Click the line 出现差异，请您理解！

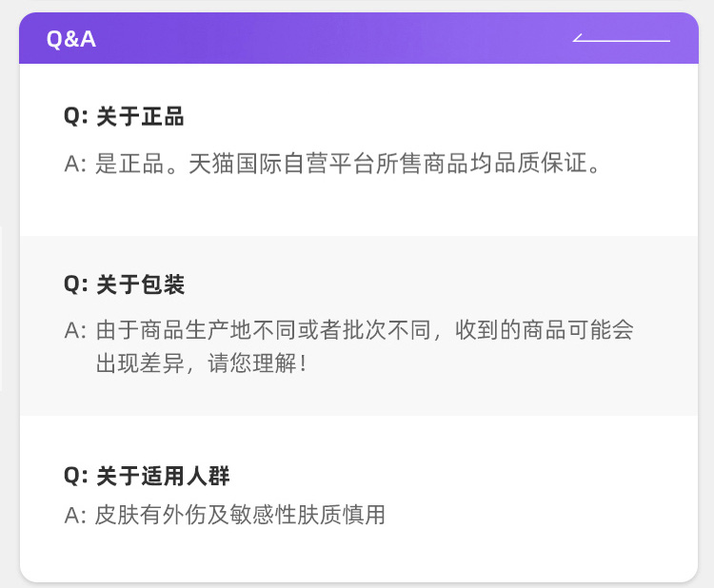[x=201, y=363]
